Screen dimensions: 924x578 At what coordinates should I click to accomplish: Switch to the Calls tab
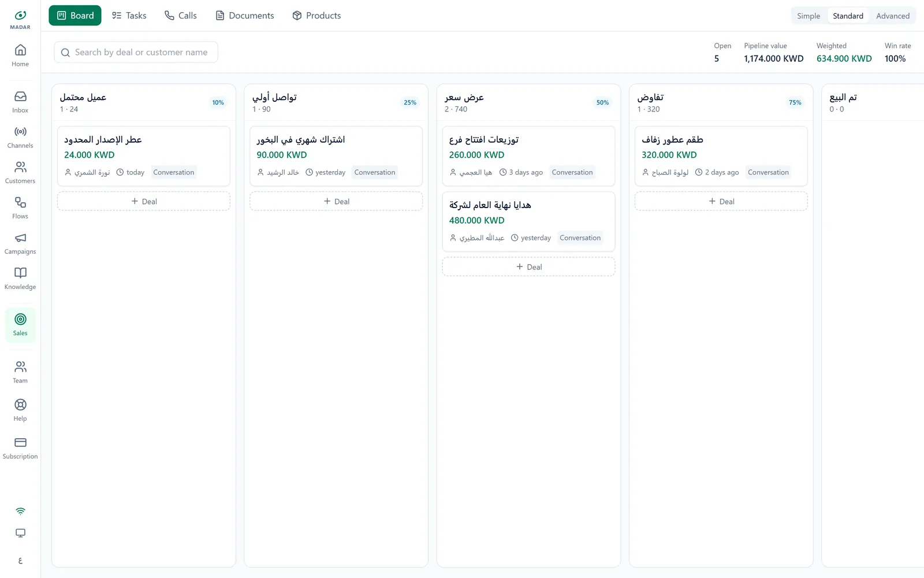(181, 16)
